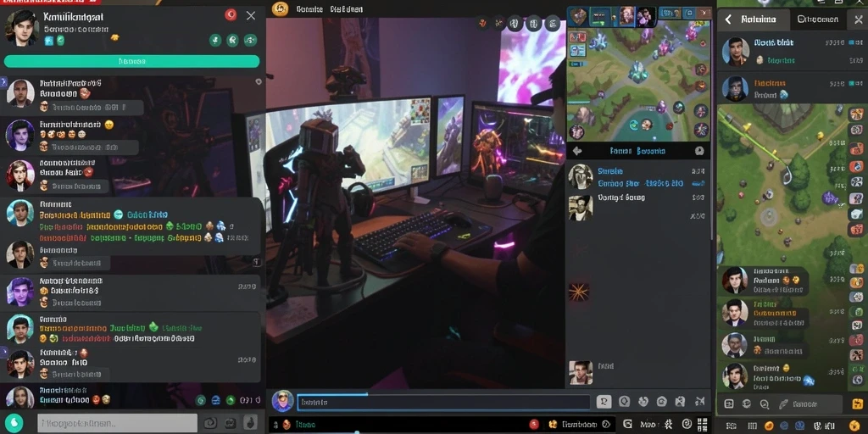Click the pencil icon in the right panel input row
The height and width of the screenshot is (434, 868).
[782, 404]
